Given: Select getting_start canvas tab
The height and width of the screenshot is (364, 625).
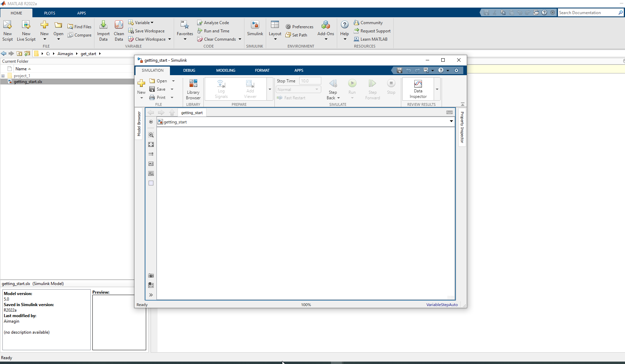Looking at the screenshot, I should pyautogui.click(x=192, y=113).
